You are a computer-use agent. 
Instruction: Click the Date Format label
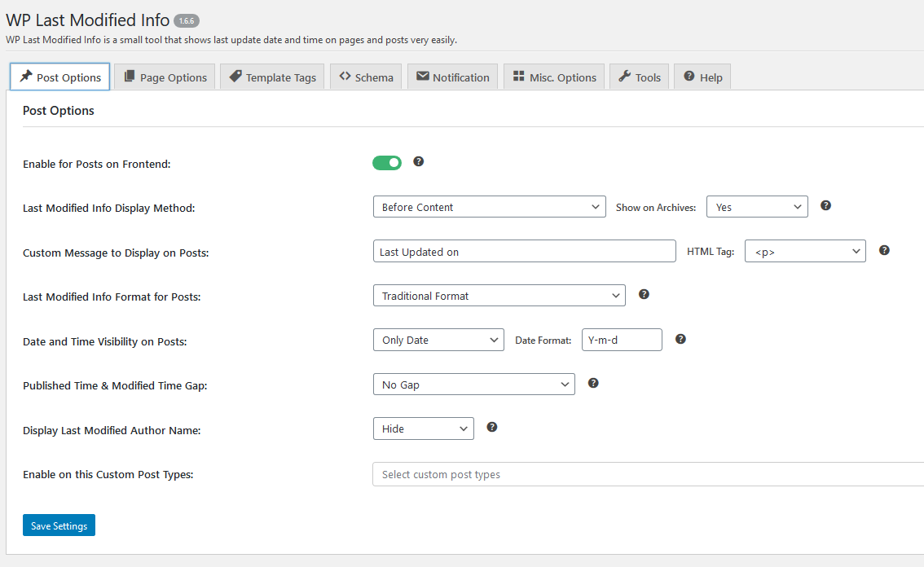543,341
